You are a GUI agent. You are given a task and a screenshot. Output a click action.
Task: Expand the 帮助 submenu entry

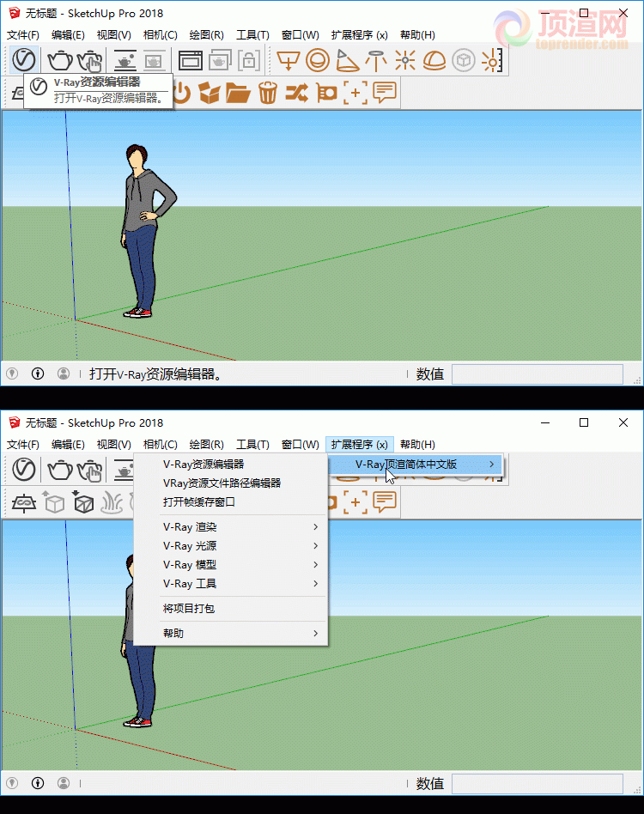[231, 634]
